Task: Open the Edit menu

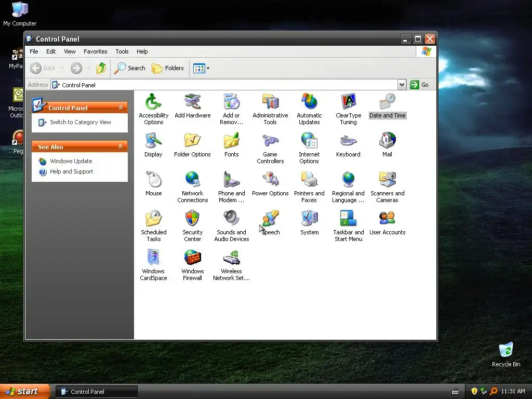Action: tap(51, 51)
